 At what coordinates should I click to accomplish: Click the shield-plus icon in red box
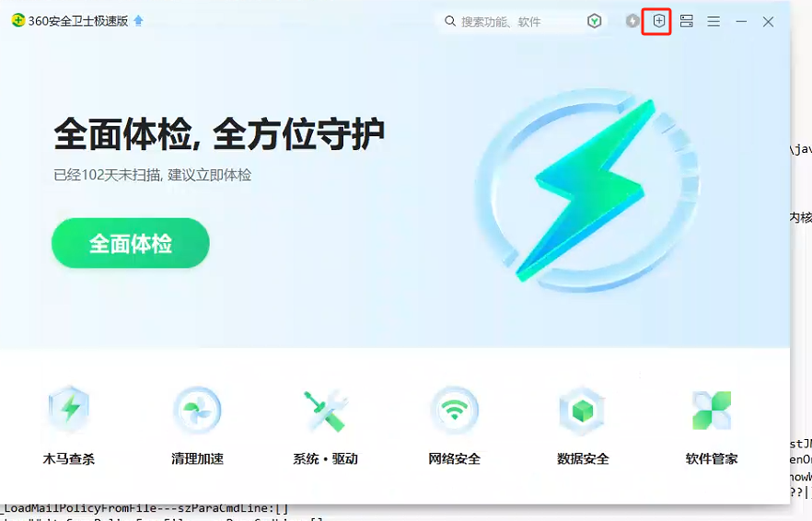(659, 21)
